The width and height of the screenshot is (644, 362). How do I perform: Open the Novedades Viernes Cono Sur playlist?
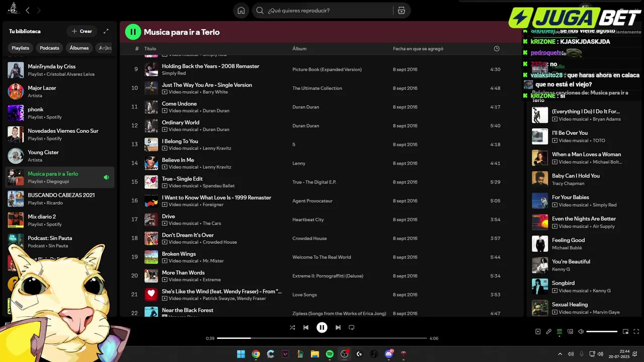pos(60,134)
